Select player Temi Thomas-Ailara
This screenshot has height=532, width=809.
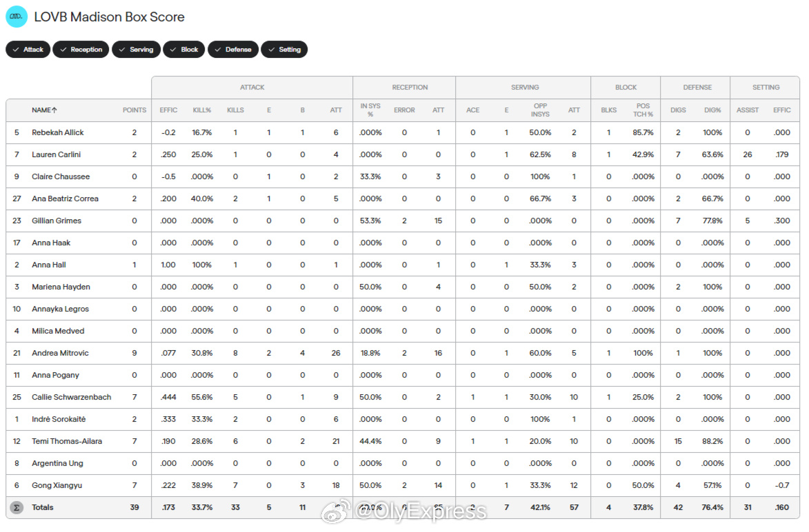click(67, 441)
